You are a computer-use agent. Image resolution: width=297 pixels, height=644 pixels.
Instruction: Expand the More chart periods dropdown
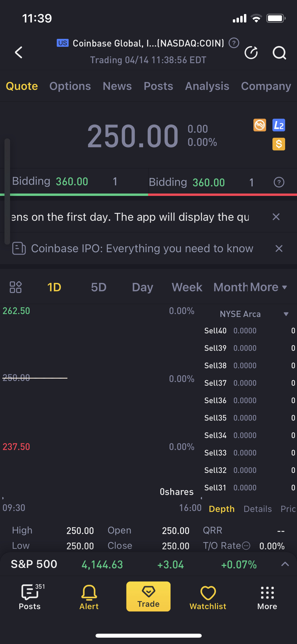[x=268, y=287]
